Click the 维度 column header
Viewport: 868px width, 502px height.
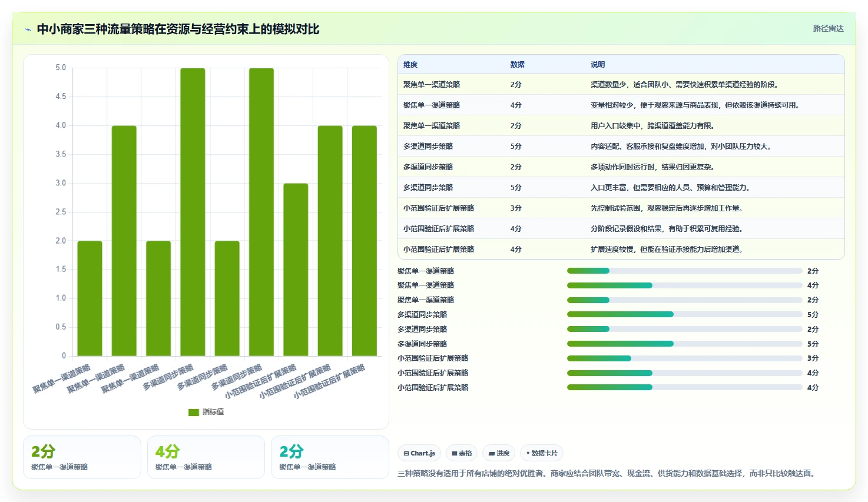(x=410, y=65)
